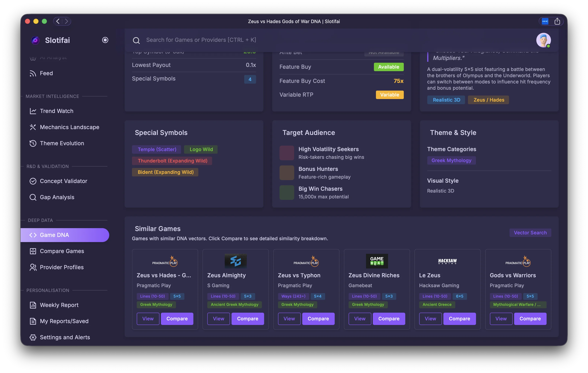Click the Game DNA code icon

(x=33, y=235)
